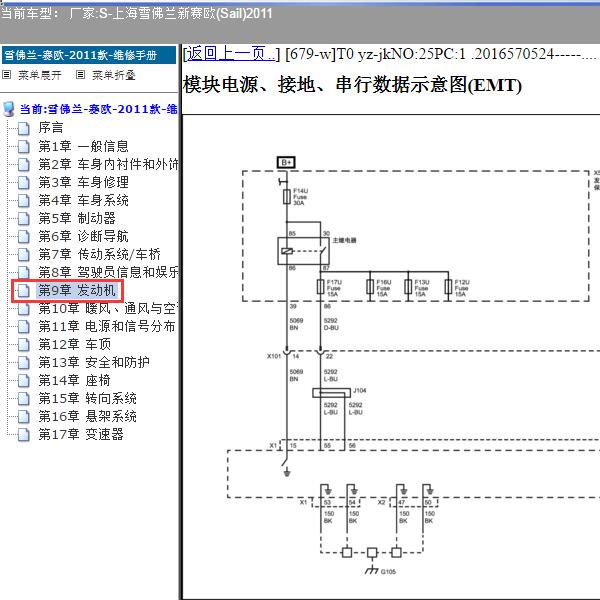Viewport: 600px width, 600px height.
Task: Open 第15章 转向系统 chapter
Action: coord(87,398)
